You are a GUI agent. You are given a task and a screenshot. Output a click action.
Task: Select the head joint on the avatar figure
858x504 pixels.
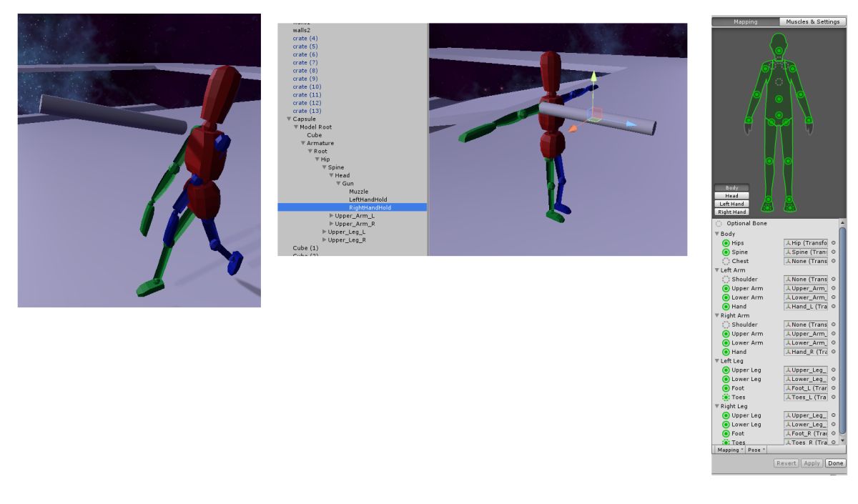(x=779, y=50)
